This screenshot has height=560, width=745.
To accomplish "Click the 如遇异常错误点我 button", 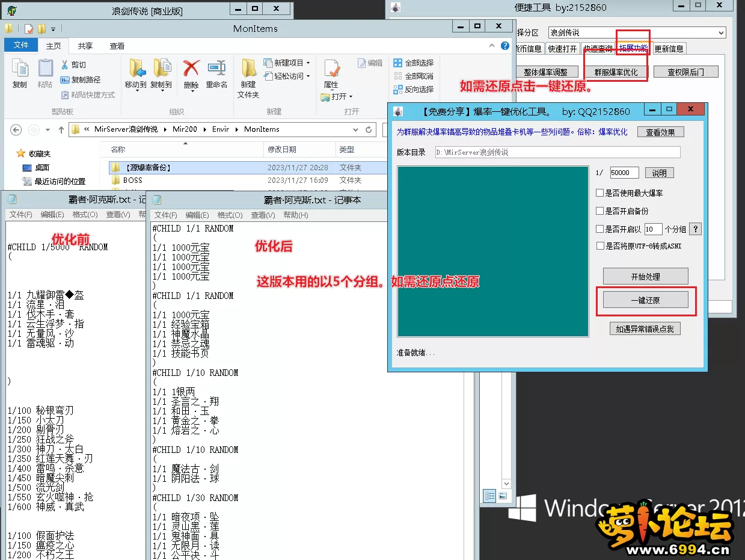I will pos(645,329).
